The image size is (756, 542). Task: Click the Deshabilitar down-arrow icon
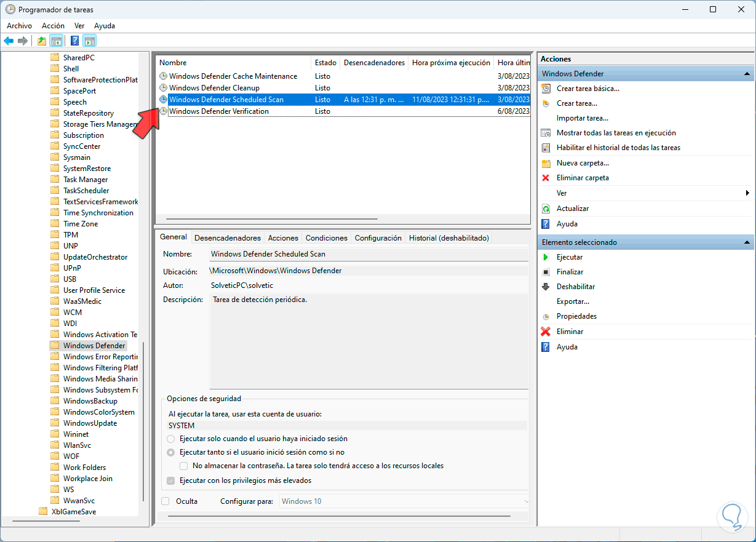[546, 287]
